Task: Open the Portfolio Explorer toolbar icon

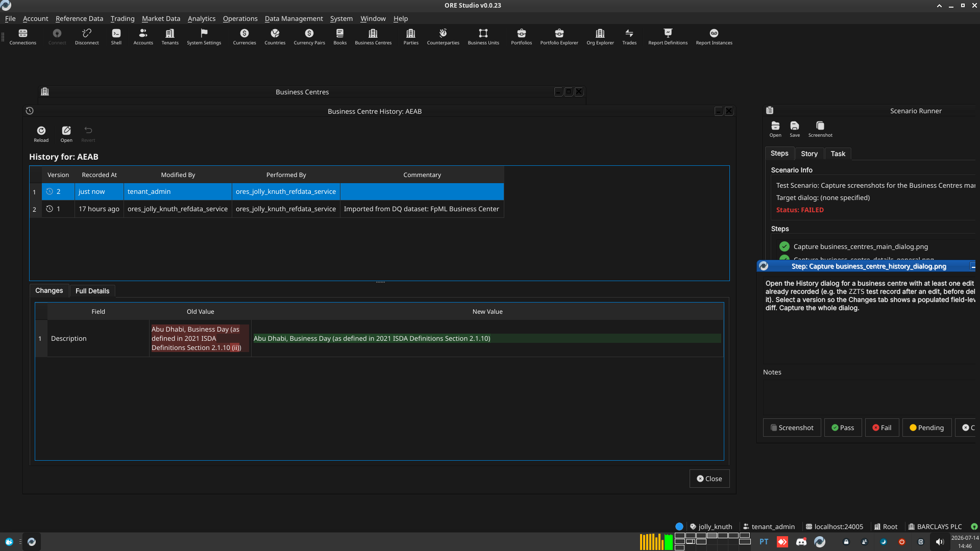Action: coord(559,37)
